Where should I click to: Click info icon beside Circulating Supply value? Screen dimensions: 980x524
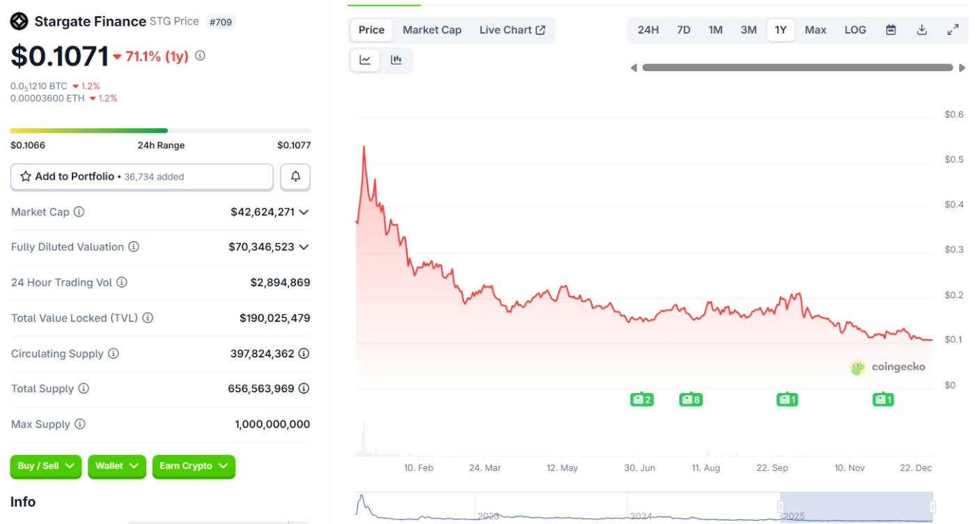(x=304, y=353)
